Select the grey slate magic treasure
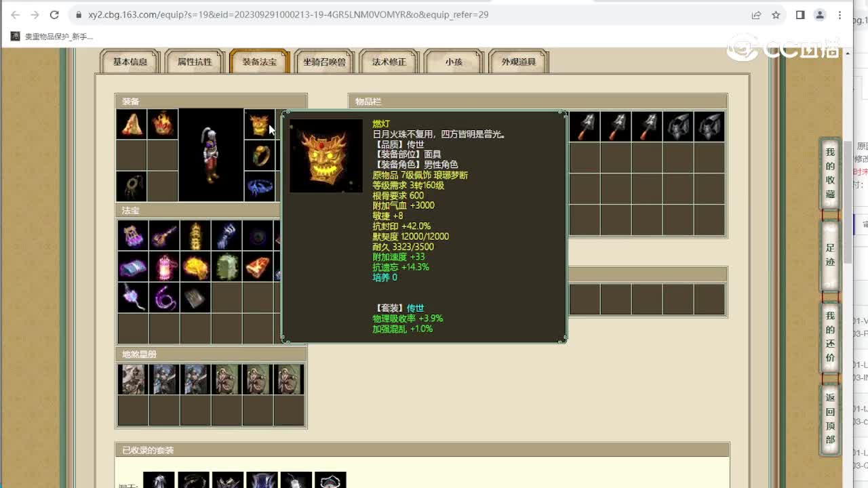 pos(195,298)
